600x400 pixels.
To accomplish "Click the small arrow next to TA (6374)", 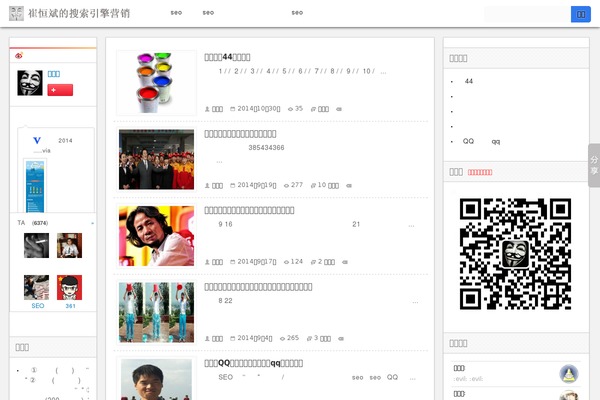I will (x=92, y=223).
